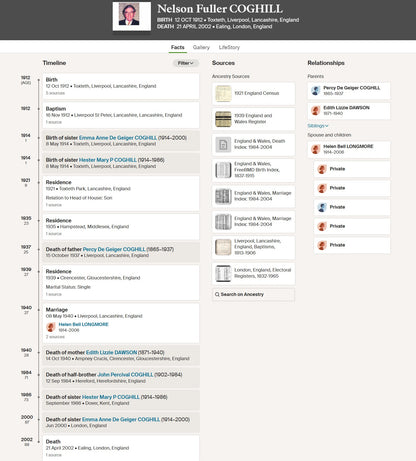Open FreeBMD Birth Index source thumbnail
Image resolution: width=416 pixels, height=461 pixels.
click(223, 170)
